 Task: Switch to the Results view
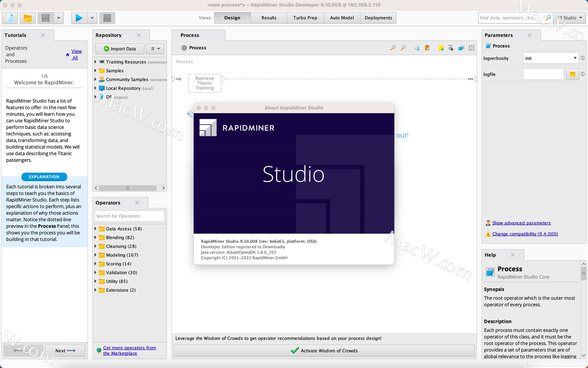coord(269,18)
